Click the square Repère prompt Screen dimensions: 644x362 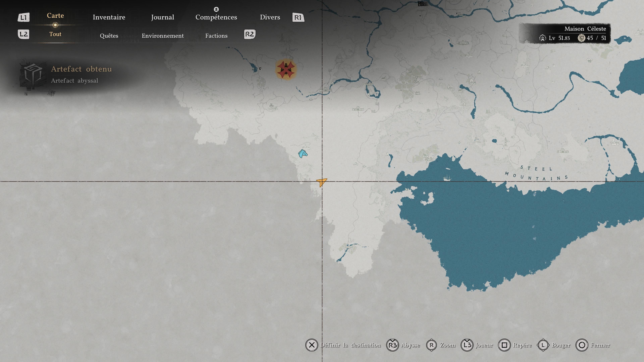[x=515, y=345]
